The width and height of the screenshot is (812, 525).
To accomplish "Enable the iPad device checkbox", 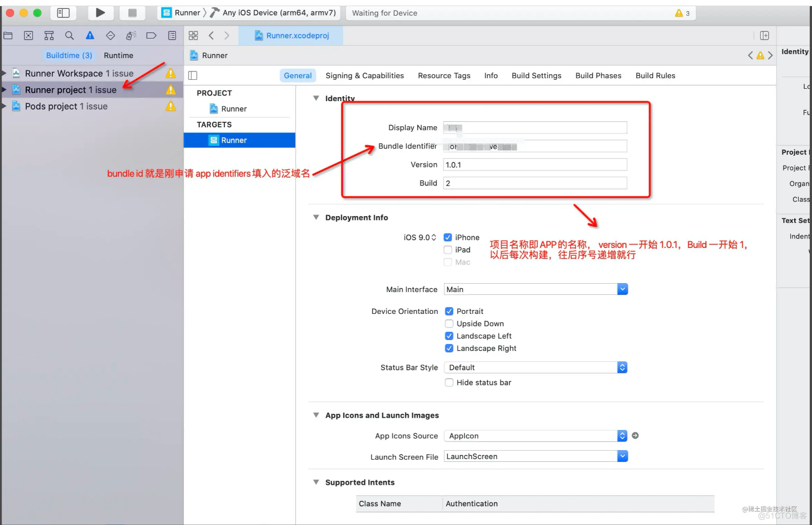I will (448, 250).
